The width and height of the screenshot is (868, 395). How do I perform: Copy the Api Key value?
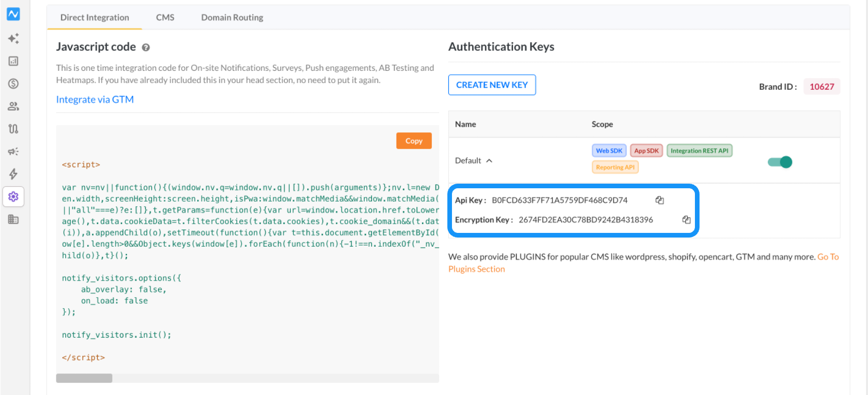[x=659, y=200]
